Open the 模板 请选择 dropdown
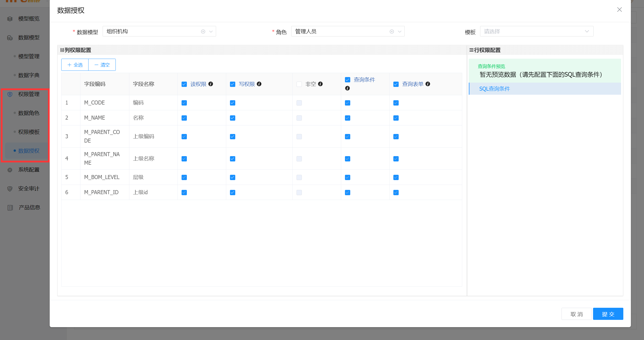Viewport: 644px width, 340px height. (537, 31)
